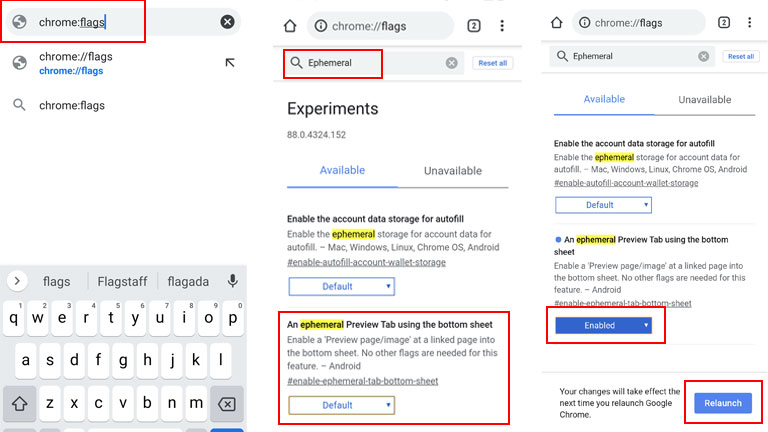Tap Reset all in the right screen
Image resolution: width=768 pixels, height=432 pixels.
(x=741, y=56)
